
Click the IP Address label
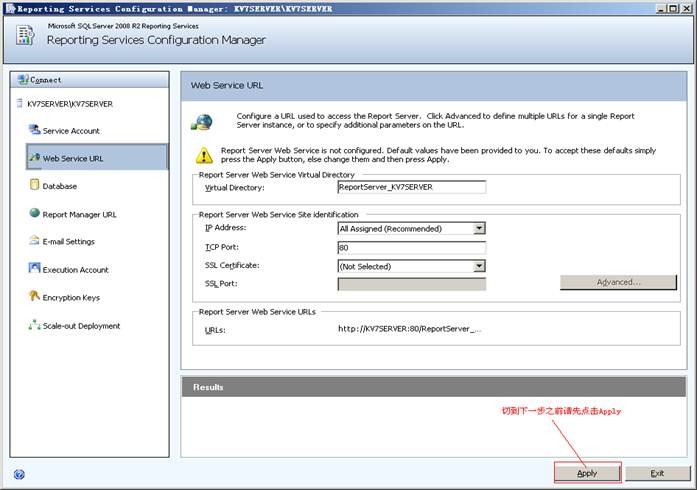[x=225, y=228]
